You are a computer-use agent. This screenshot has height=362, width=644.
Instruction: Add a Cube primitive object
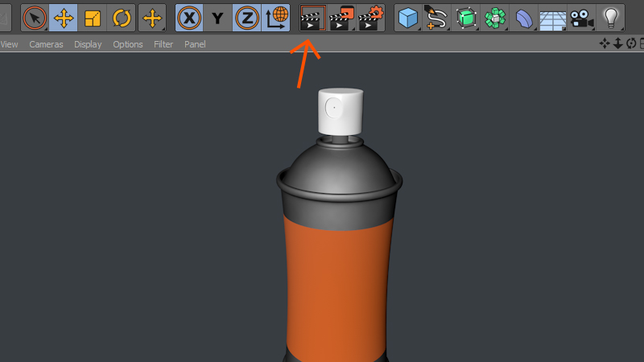coord(408,17)
